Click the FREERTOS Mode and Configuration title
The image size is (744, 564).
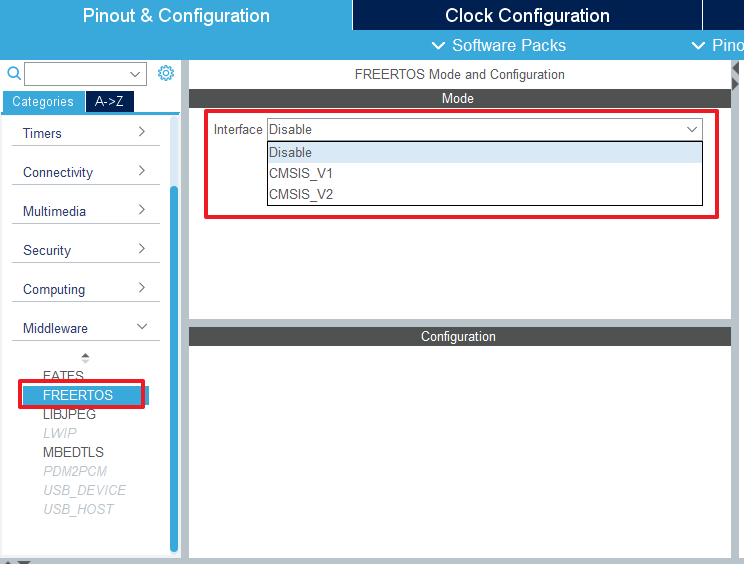(459, 74)
